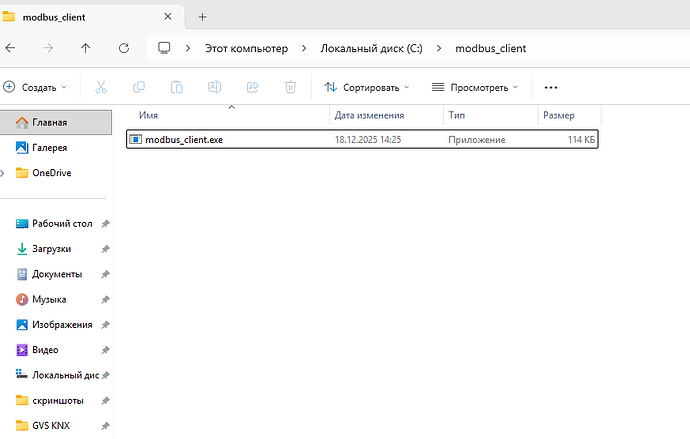Open a new tab with plus button
Image resolution: width=690 pixels, height=439 pixels.
point(202,17)
